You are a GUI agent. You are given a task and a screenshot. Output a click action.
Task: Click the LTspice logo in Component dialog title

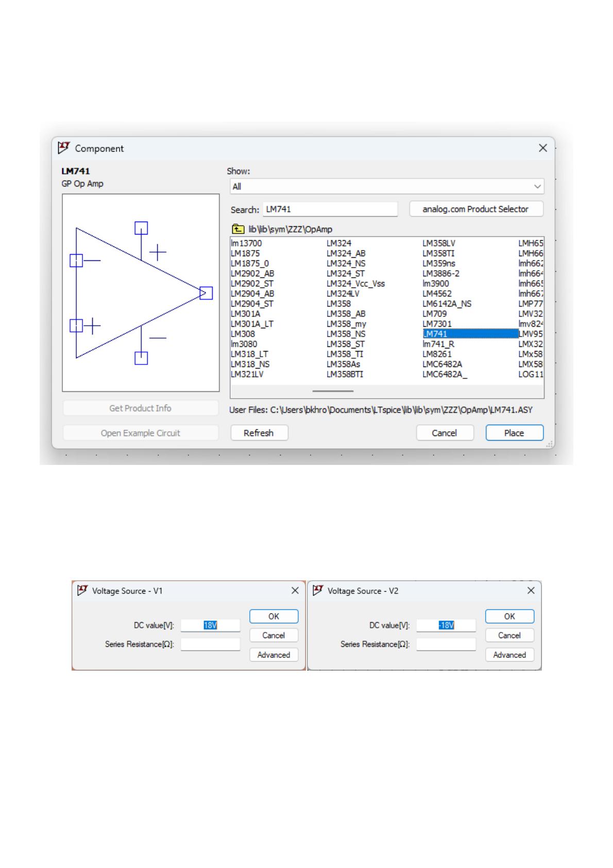pyautogui.click(x=64, y=148)
